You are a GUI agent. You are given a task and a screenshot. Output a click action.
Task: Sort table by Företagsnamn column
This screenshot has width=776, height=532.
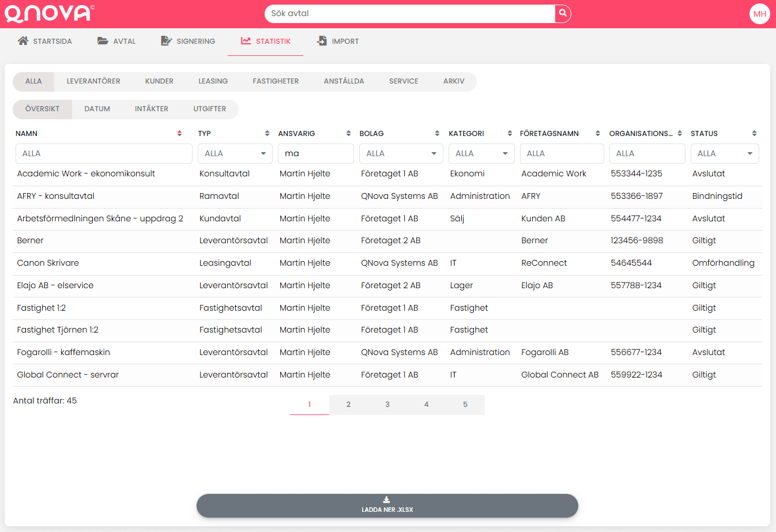598,133
